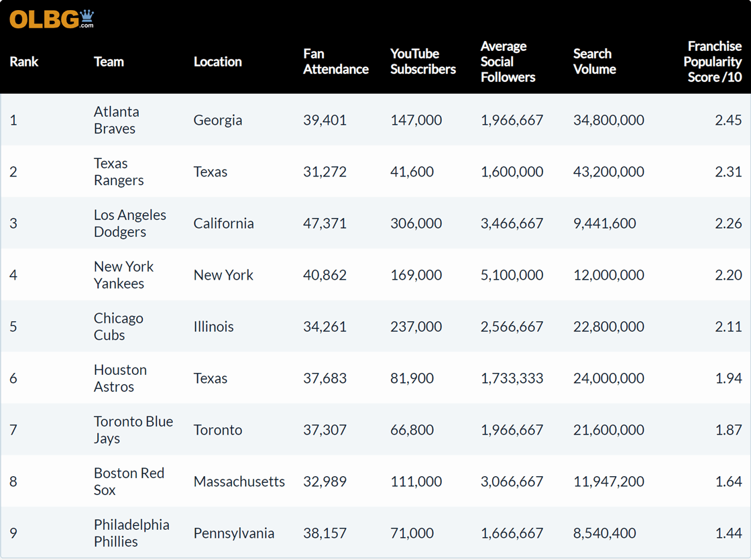Click the Massachusetts location cell
Viewport: 751px width, 560px height.
[x=239, y=482]
